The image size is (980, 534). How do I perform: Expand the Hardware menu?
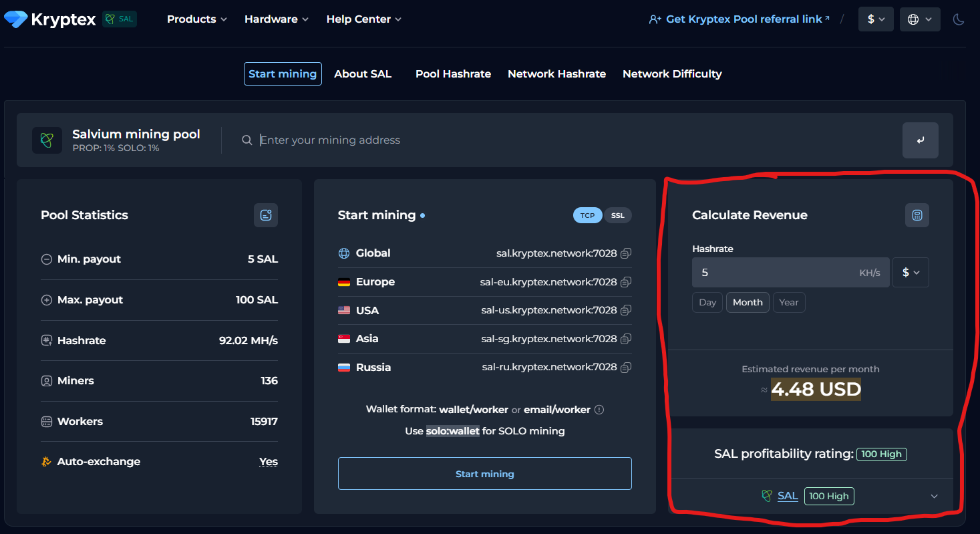pyautogui.click(x=277, y=19)
